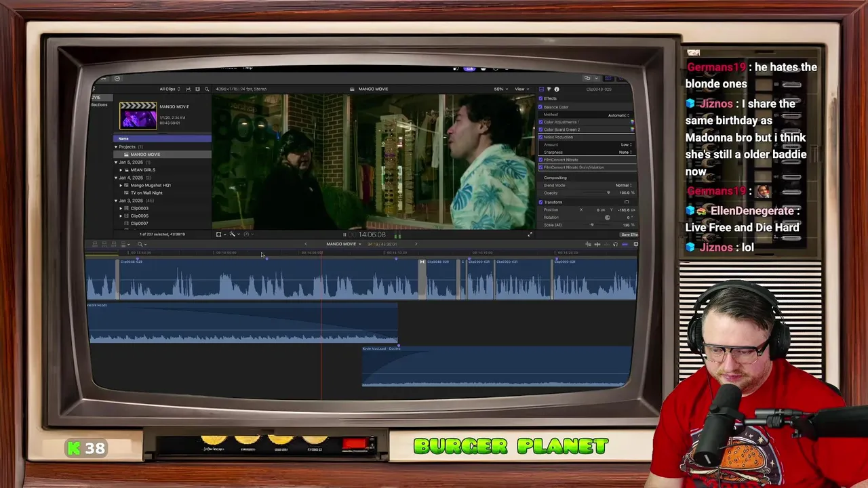This screenshot has height=488, width=868.
Task: Collapse the Jan 5, 2026 group
Action: pyautogui.click(x=116, y=162)
